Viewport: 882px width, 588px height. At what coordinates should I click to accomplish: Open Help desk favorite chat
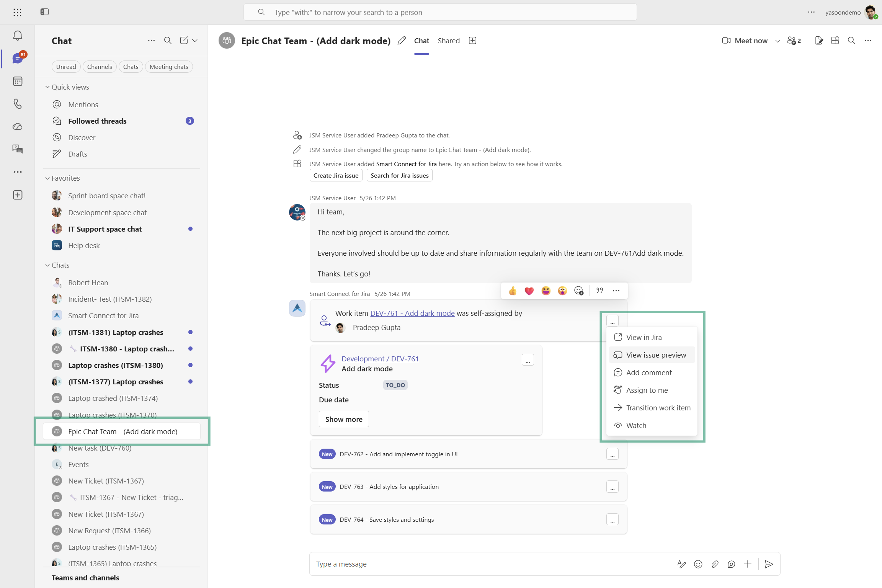[x=122, y=245]
